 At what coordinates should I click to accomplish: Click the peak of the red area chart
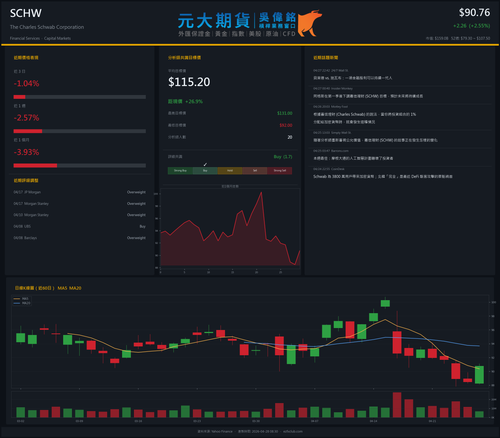tap(261, 193)
